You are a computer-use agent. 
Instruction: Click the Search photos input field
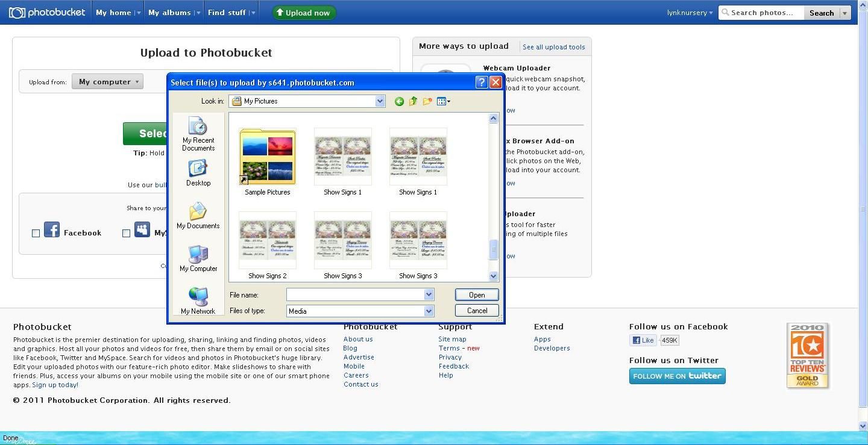762,13
